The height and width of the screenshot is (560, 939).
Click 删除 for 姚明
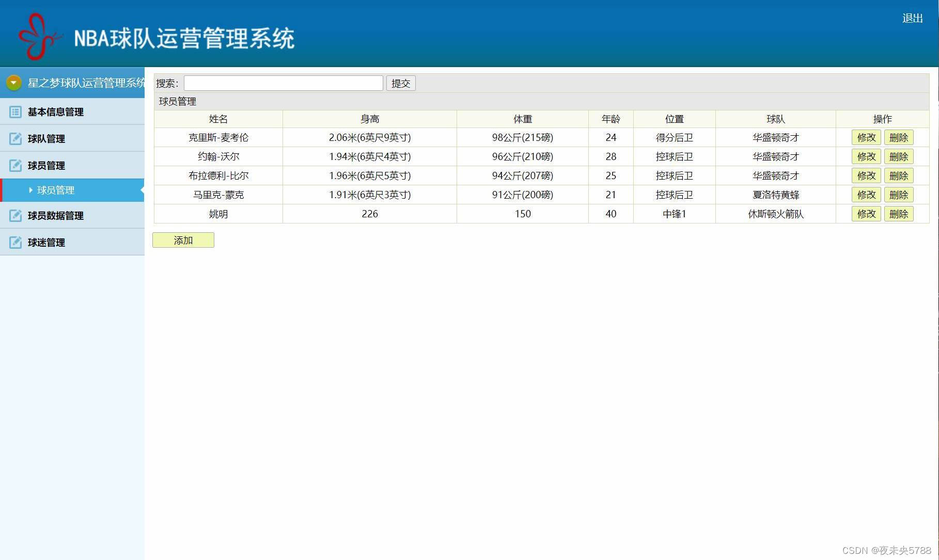[x=899, y=214]
